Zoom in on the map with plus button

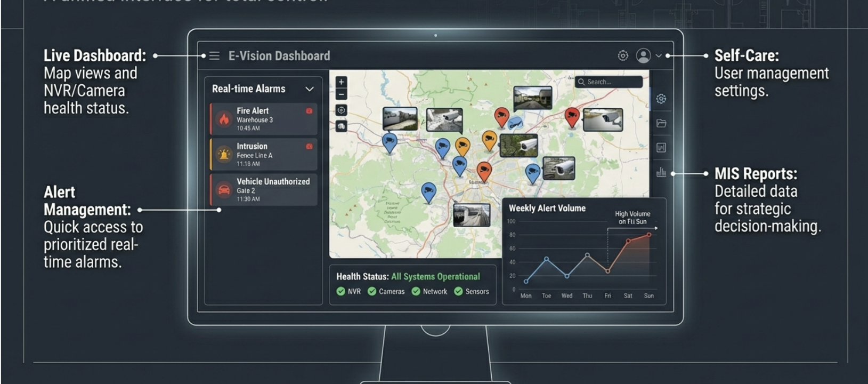click(x=342, y=82)
